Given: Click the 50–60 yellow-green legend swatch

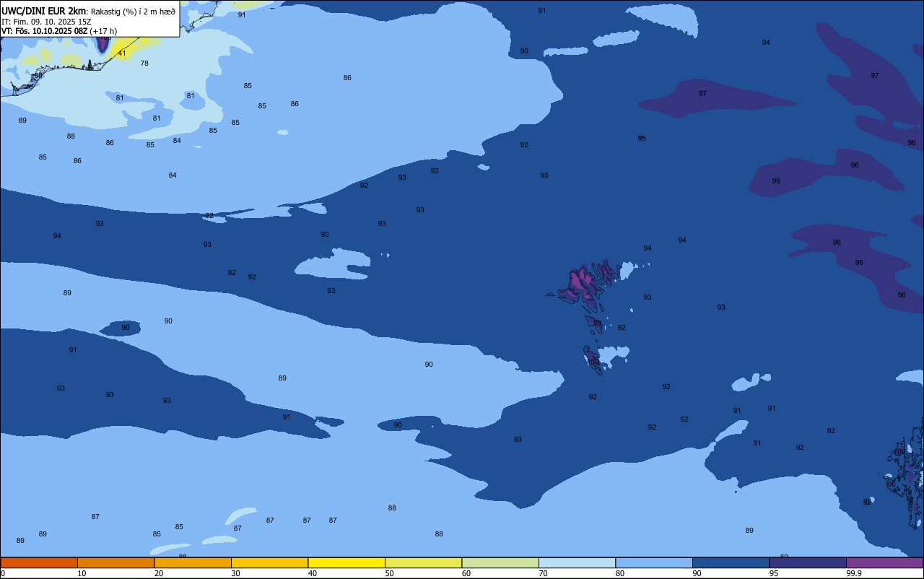Looking at the screenshot, I should tap(423, 562).
